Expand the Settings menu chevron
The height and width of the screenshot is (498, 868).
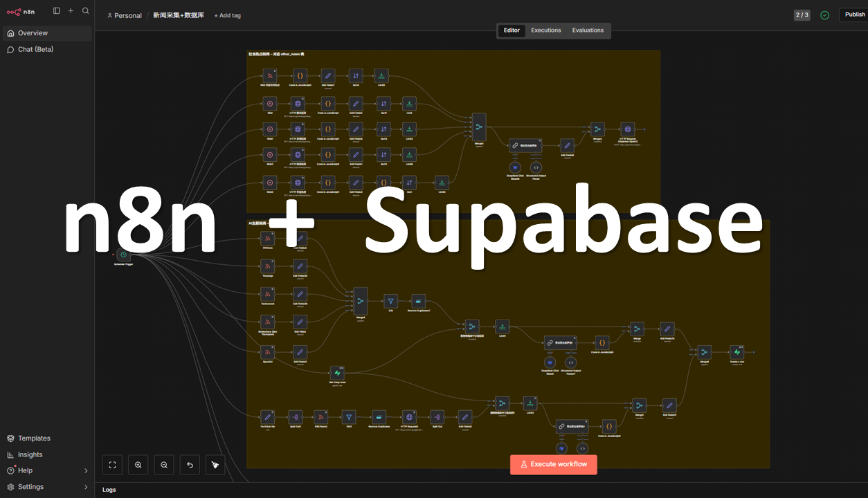(x=86, y=487)
